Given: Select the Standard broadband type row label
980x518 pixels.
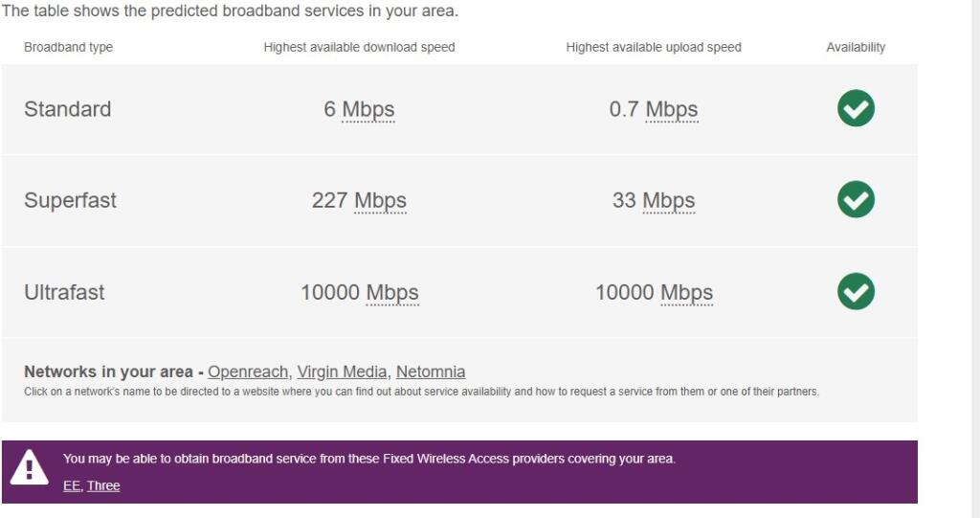Looking at the screenshot, I should coord(68,109).
